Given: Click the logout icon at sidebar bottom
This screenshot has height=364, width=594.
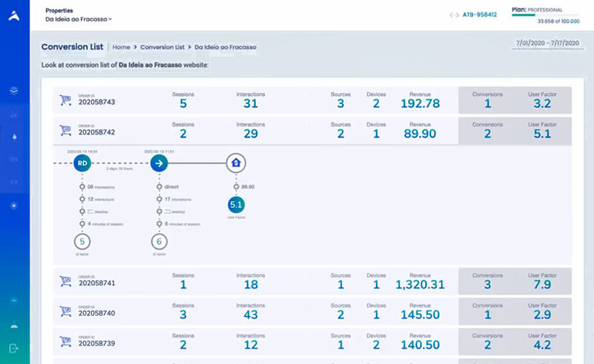Looking at the screenshot, I should (x=14, y=348).
